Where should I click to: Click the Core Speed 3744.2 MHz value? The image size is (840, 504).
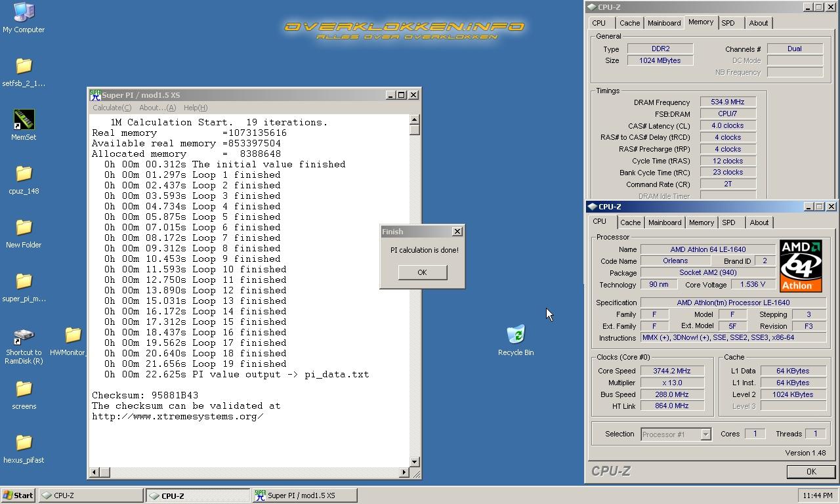click(672, 371)
